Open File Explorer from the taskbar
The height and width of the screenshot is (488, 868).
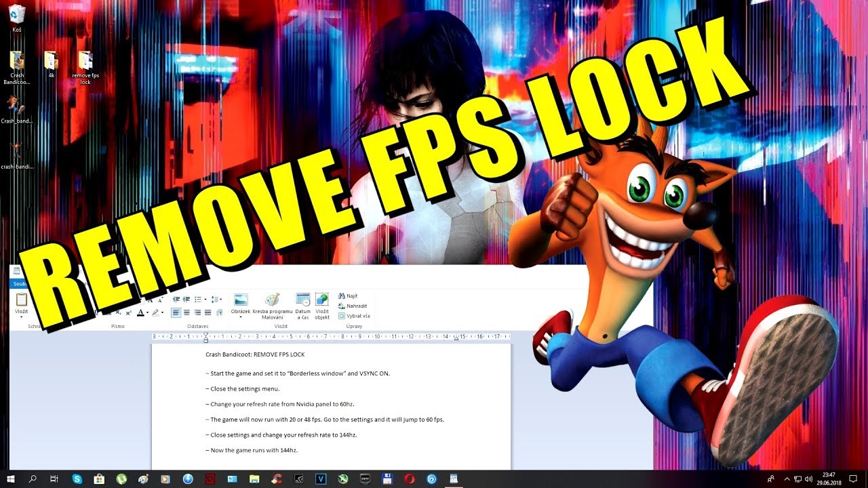254,479
